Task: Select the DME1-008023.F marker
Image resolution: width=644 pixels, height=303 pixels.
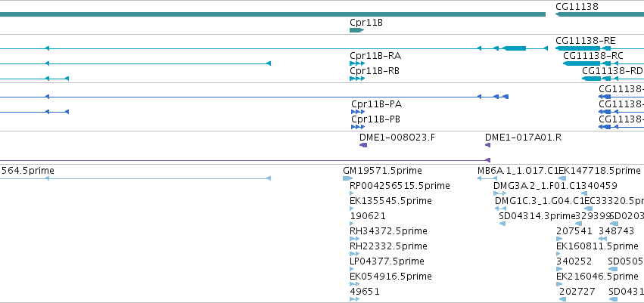Action: coord(363,145)
